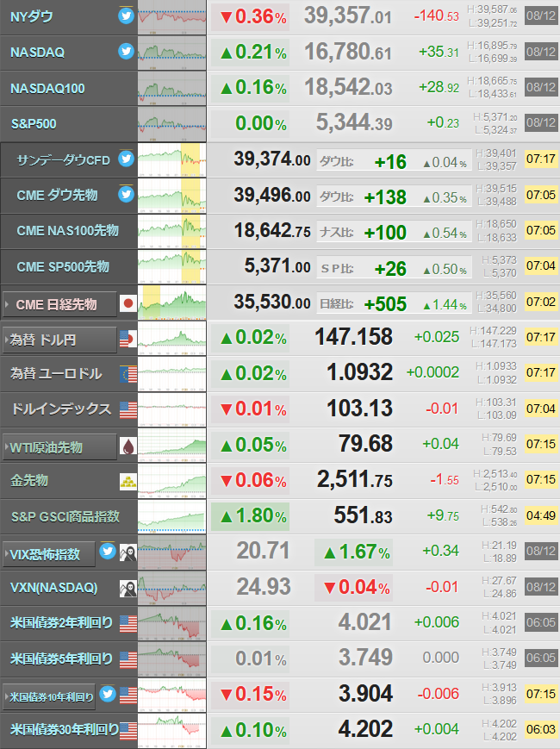Click the EU-US flag icon for 為替 ユーロドル
The image size is (560, 749).
pyautogui.click(x=128, y=374)
